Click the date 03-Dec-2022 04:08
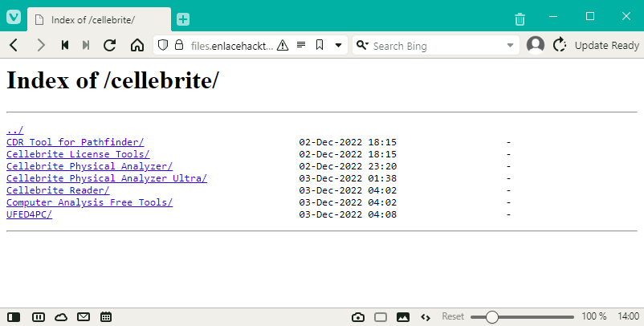This screenshot has height=326, width=644. click(x=348, y=214)
